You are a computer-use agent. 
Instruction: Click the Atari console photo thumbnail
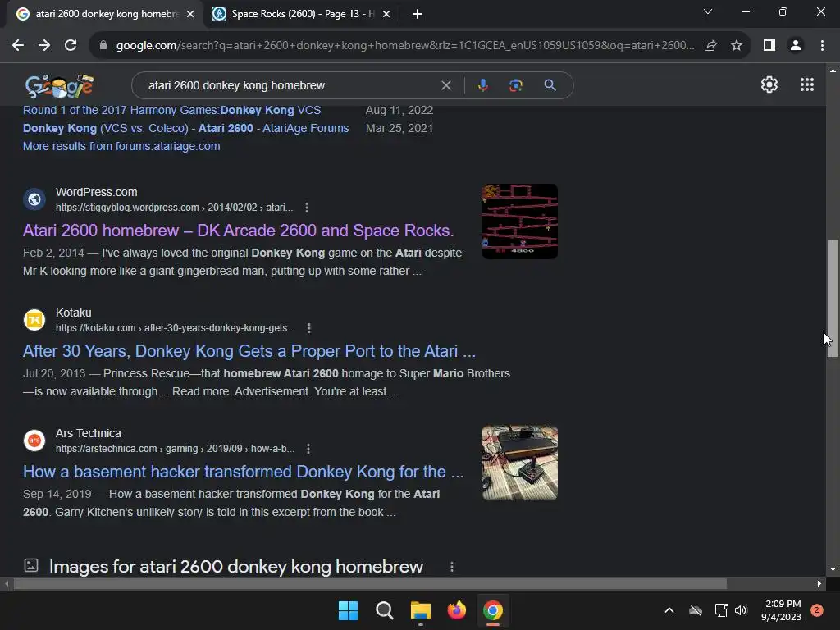point(519,463)
